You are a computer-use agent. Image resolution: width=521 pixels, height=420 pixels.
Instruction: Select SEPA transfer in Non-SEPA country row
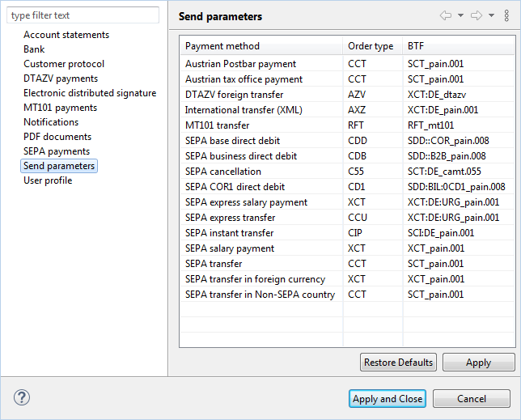coord(347,295)
